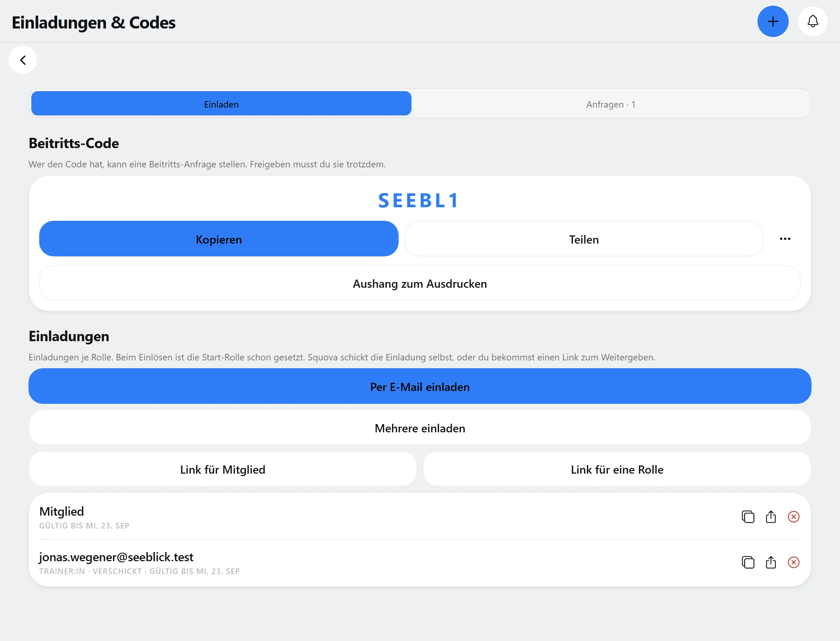The height and width of the screenshot is (641, 840).
Task: Switch to the Einladen tab
Action: [x=221, y=103]
